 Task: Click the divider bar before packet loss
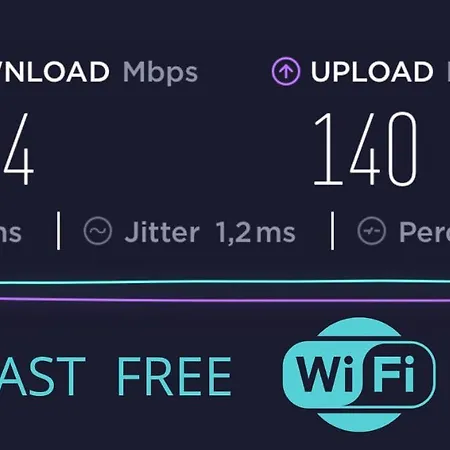pyautogui.click(x=332, y=231)
